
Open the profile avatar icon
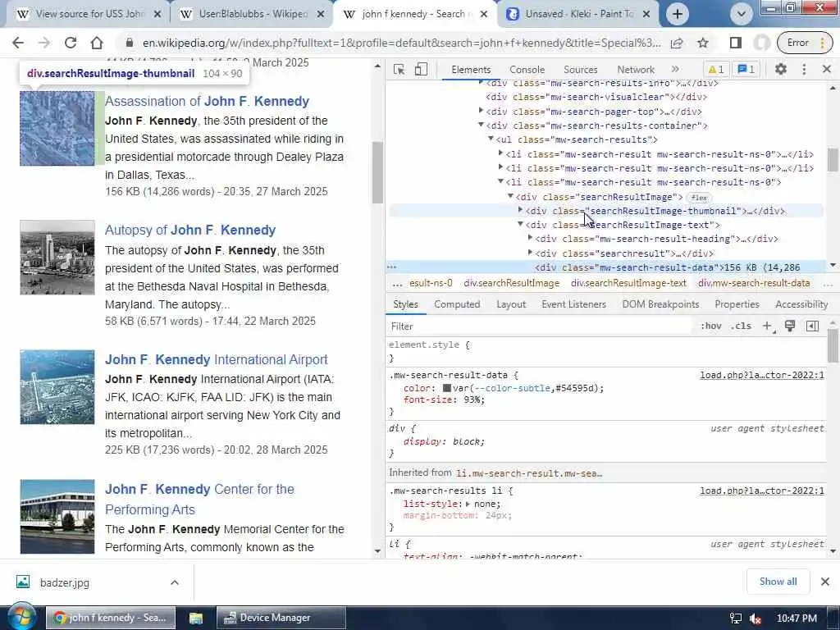pos(761,43)
